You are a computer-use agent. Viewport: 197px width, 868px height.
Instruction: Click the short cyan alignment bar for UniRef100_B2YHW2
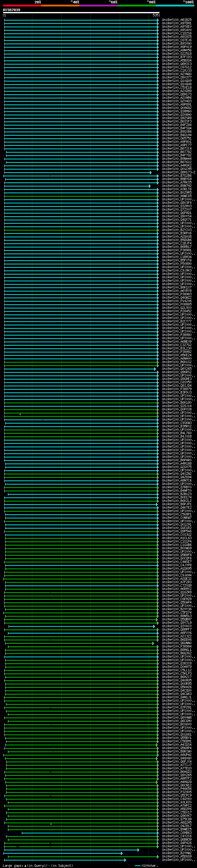pyautogui.click(x=63, y=854)
